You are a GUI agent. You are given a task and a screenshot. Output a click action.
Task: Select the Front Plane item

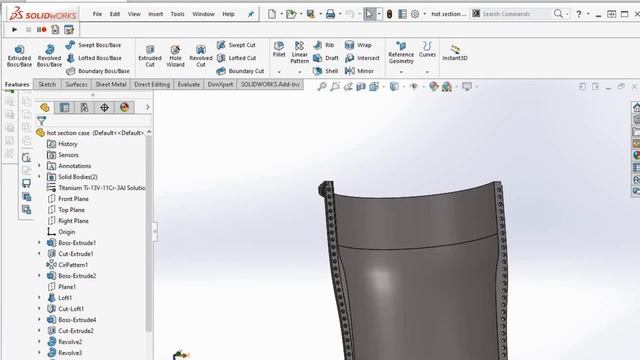(x=73, y=199)
